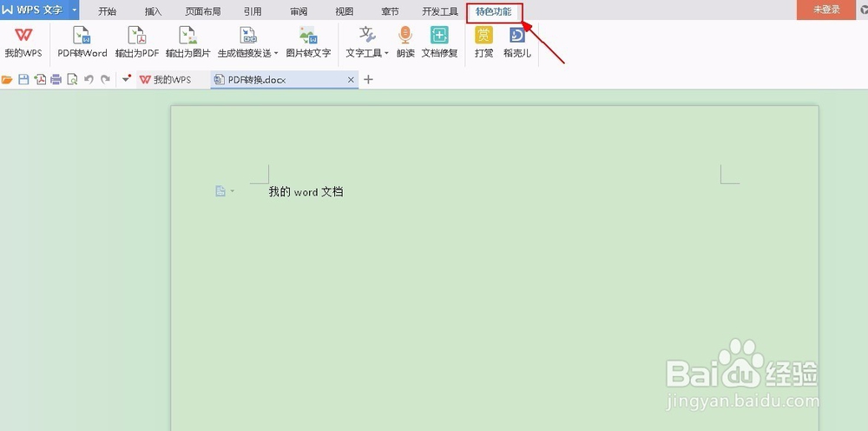Add a new document tab
Image resolution: width=868 pixels, height=431 pixels.
(368, 80)
